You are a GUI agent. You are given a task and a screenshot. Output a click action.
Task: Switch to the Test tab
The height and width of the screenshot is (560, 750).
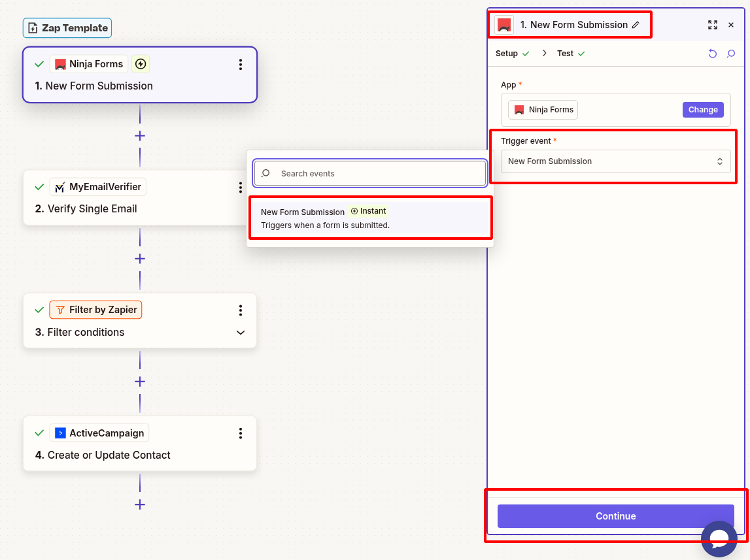point(565,53)
